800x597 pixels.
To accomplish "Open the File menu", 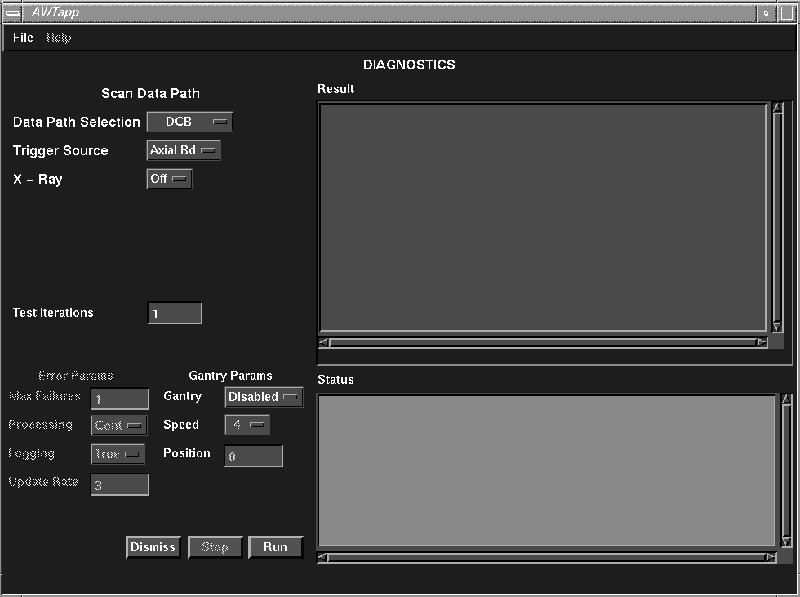I will pyautogui.click(x=23, y=38).
